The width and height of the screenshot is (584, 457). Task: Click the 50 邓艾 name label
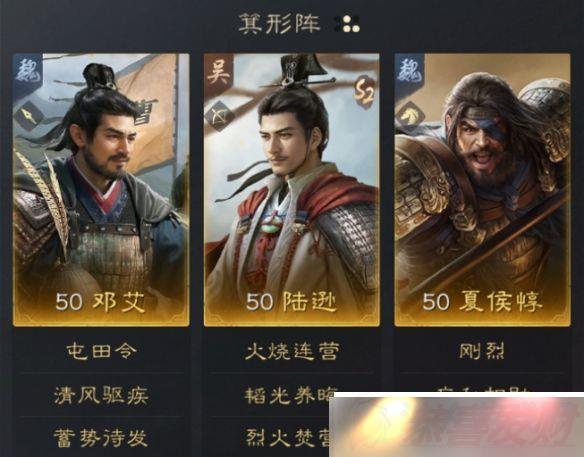click(101, 301)
